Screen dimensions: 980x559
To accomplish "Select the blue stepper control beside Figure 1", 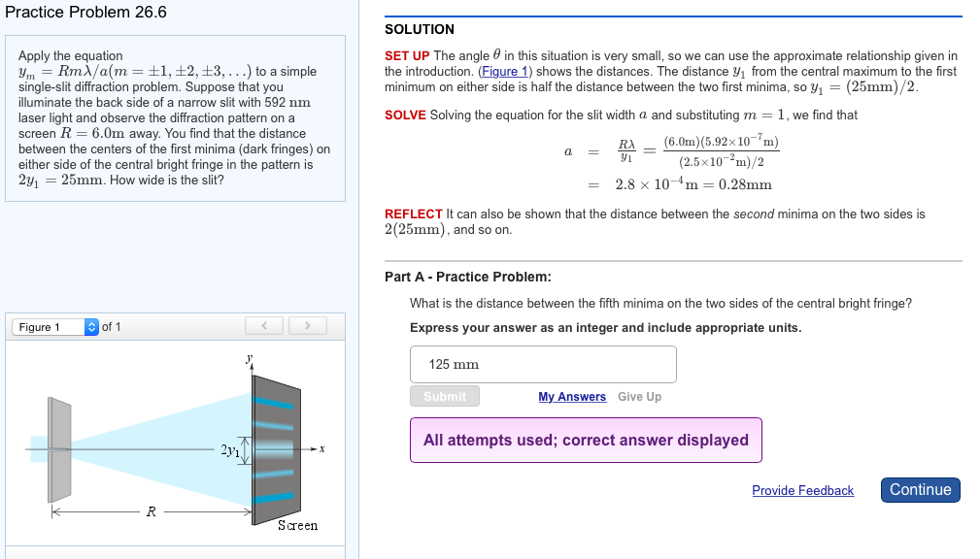I will pyautogui.click(x=90, y=326).
